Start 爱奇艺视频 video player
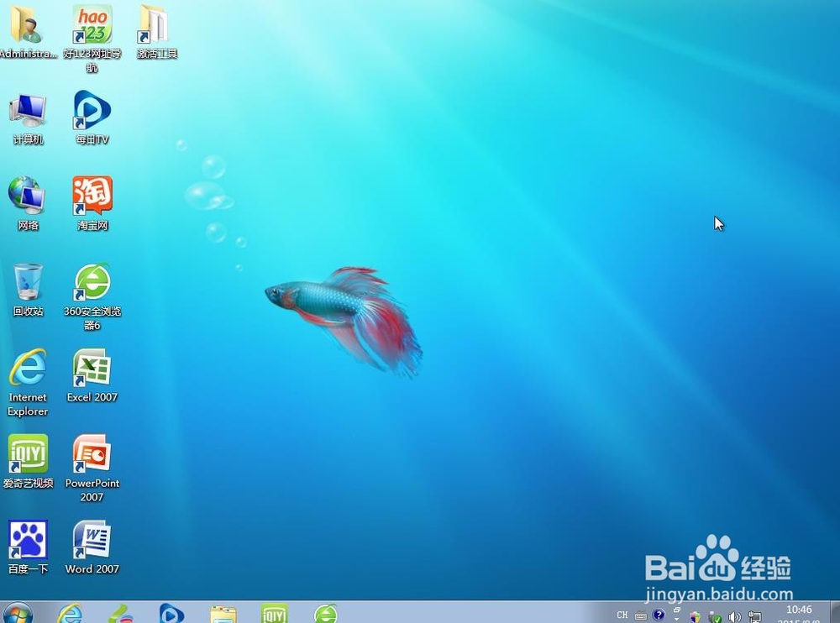 (x=28, y=453)
